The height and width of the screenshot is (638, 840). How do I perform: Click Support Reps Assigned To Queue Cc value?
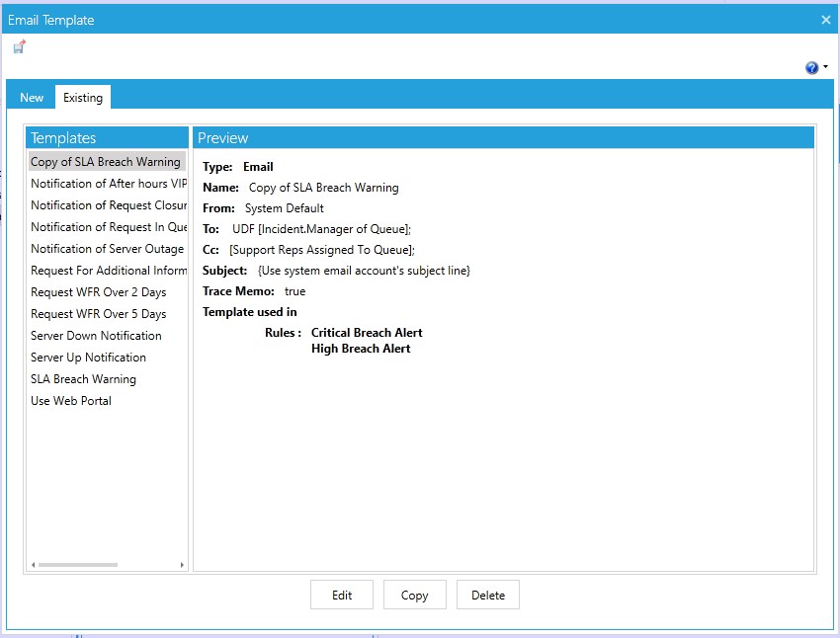point(322,250)
